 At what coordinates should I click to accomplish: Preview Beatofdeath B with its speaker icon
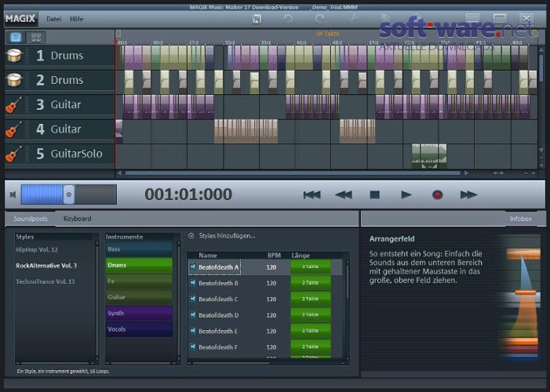pyautogui.click(x=192, y=283)
